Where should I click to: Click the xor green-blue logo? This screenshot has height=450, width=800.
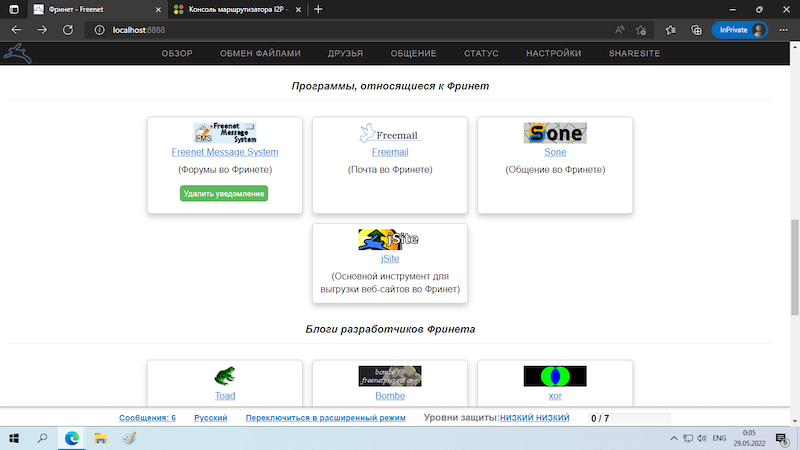pyautogui.click(x=554, y=376)
